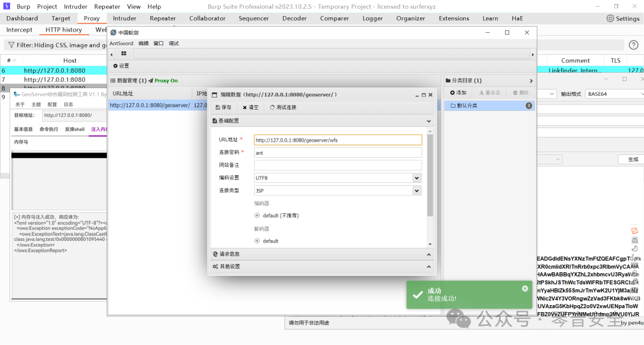This screenshot has width=644, height=345.
Task: Click 保存 save icon in edit dialog
Action: tap(224, 107)
